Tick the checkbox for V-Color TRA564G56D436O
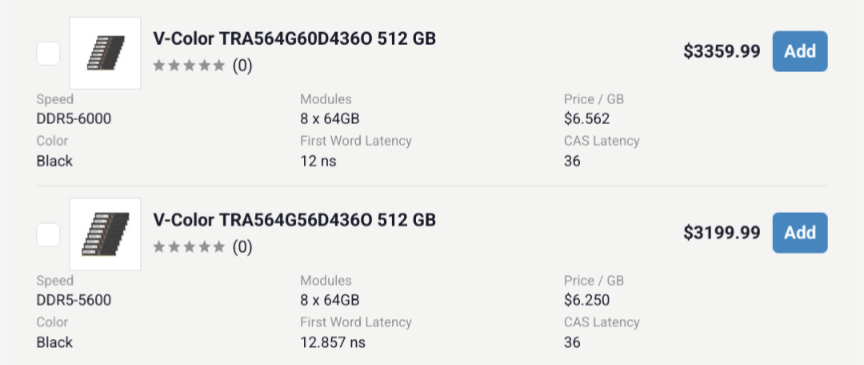Image resolution: width=864 pixels, height=365 pixels. 48,235
